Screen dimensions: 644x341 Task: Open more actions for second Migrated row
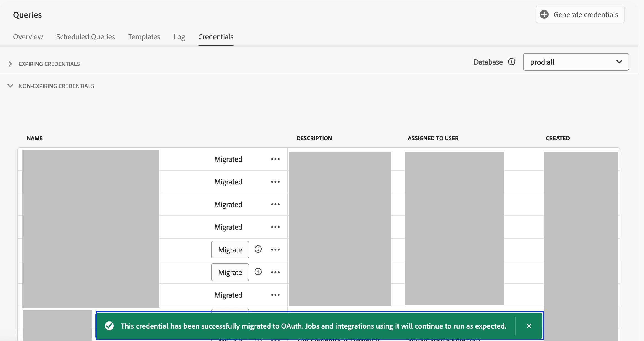(x=275, y=182)
